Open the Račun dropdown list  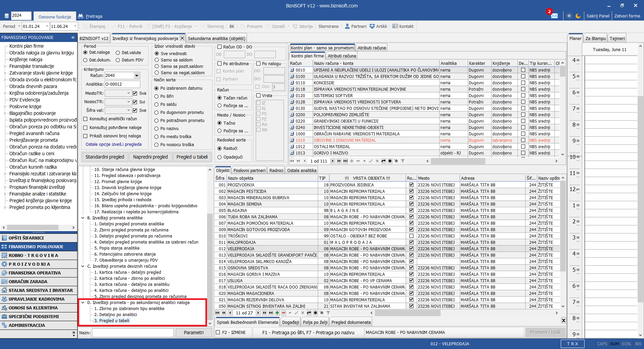click(137, 76)
